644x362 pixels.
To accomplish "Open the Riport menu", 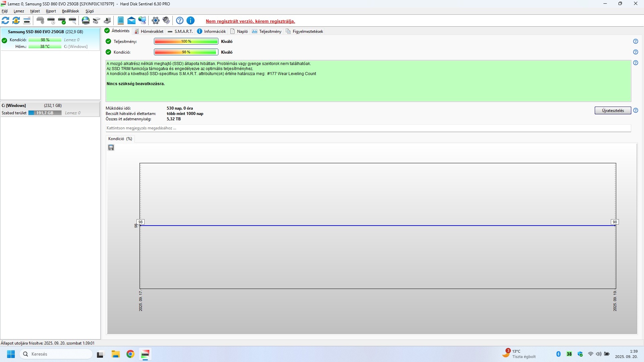I will click(51, 11).
